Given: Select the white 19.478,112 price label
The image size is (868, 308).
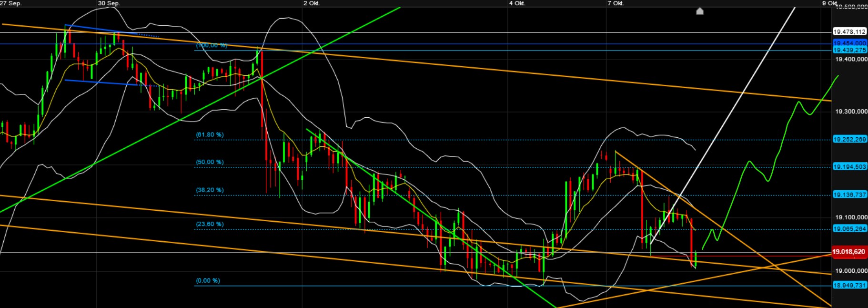Looking at the screenshot, I should tap(849, 31).
